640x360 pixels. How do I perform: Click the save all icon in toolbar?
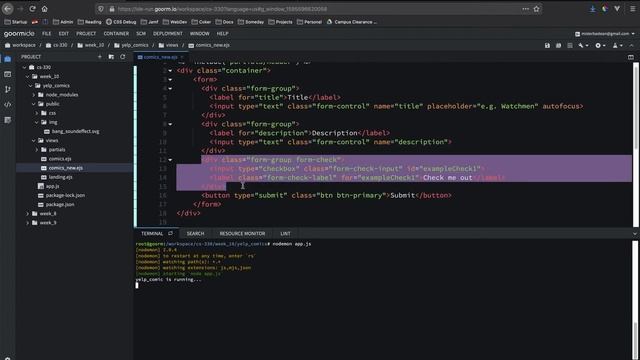point(558,46)
